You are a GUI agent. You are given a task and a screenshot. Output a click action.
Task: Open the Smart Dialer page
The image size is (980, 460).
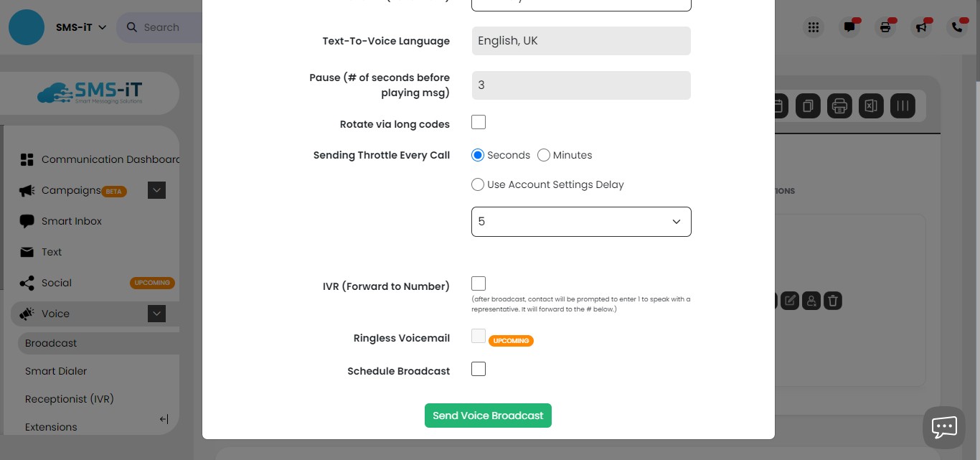[56, 371]
